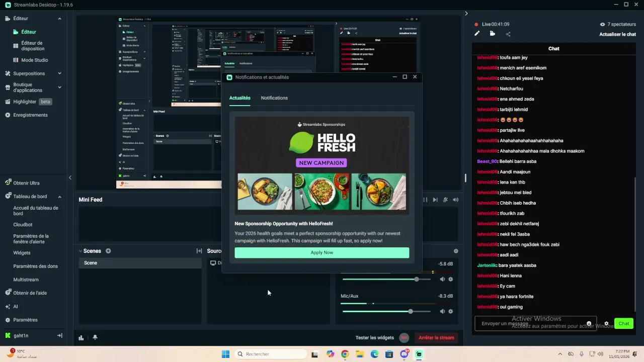Select the Actualités tab
This screenshot has height=362, width=644.
(240, 98)
